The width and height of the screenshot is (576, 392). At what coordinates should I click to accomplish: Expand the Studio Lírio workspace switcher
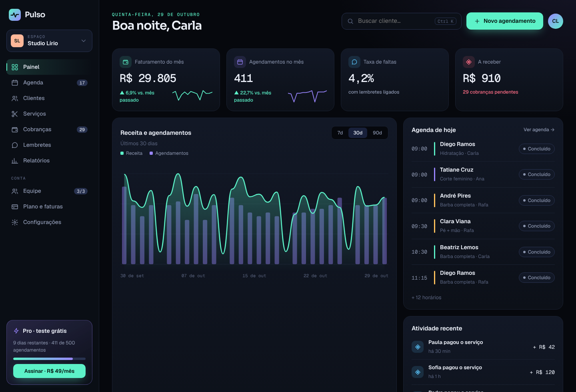pyautogui.click(x=49, y=41)
